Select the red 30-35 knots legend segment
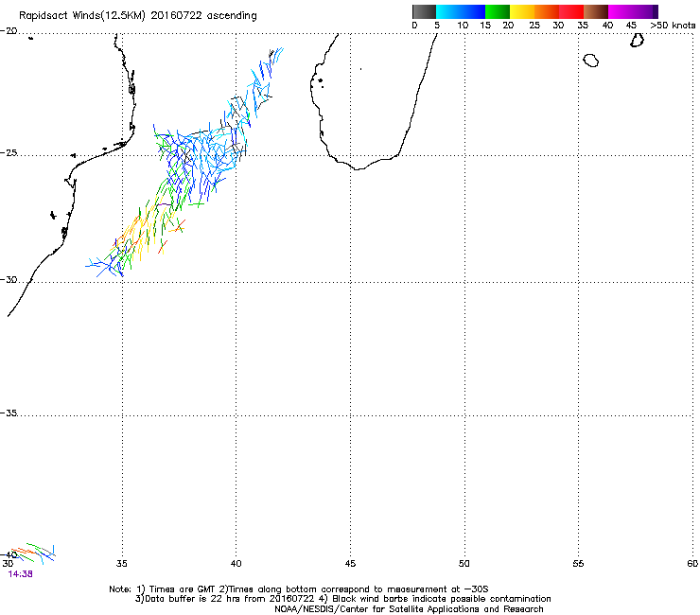Image resolution: width=700 pixels, height=615 pixels. [571, 11]
